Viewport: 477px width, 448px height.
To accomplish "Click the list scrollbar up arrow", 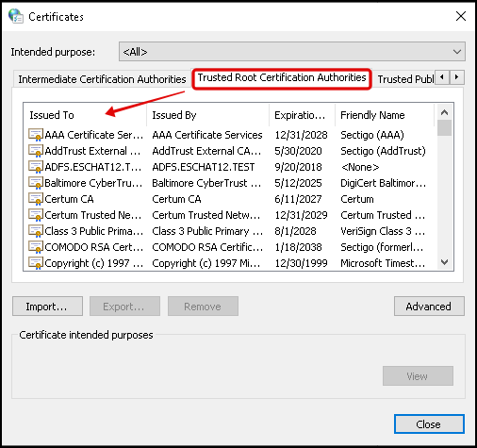I will point(444,112).
